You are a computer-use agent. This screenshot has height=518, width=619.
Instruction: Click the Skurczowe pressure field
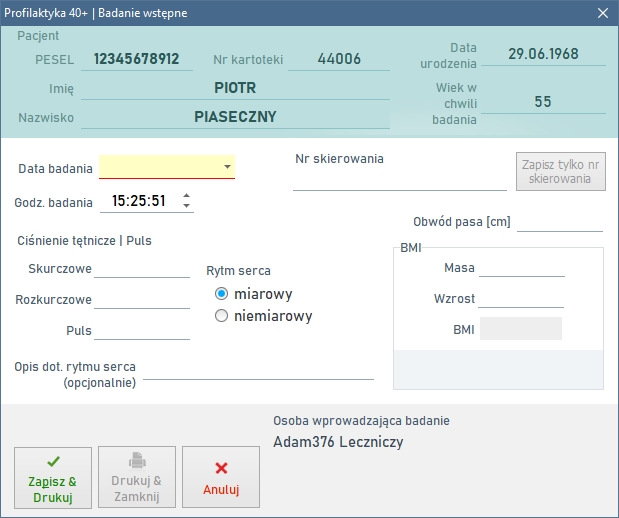click(x=141, y=268)
